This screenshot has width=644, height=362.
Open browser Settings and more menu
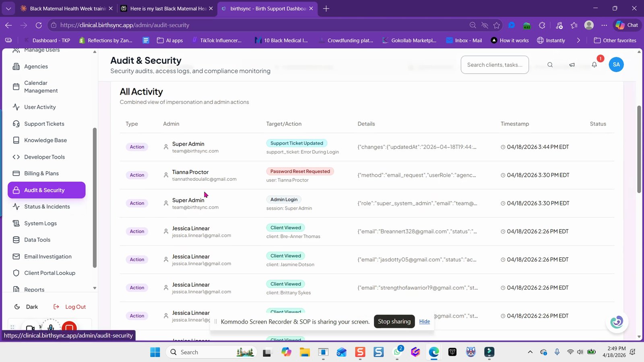(604, 25)
